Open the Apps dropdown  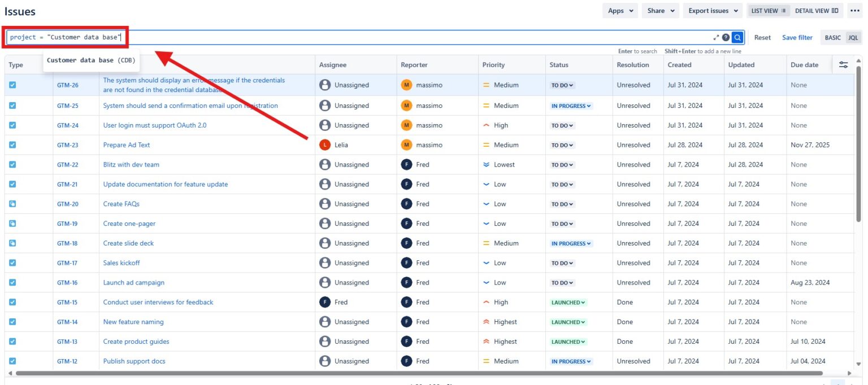[x=619, y=10]
